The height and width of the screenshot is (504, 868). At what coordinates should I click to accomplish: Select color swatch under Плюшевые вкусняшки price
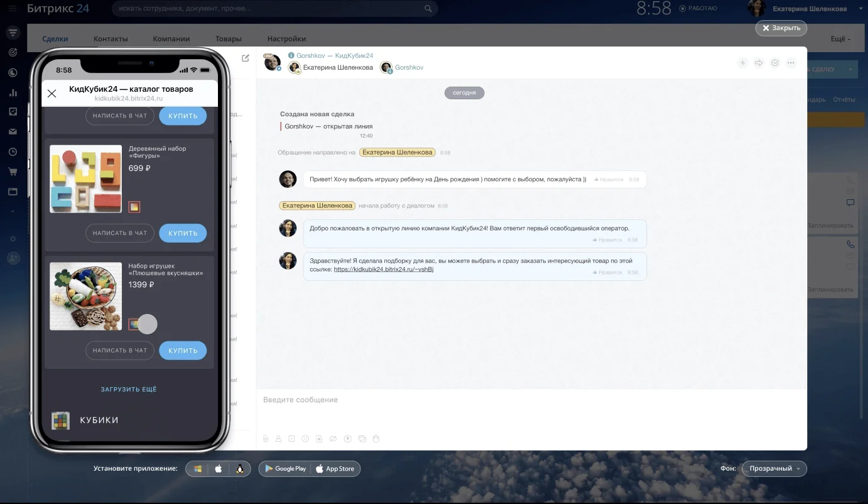134,324
